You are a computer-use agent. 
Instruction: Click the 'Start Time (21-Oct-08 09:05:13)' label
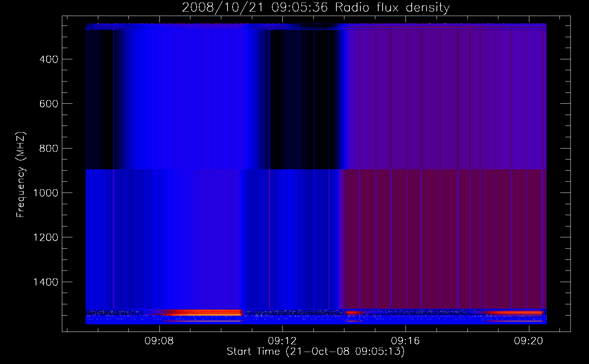tap(316, 352)
